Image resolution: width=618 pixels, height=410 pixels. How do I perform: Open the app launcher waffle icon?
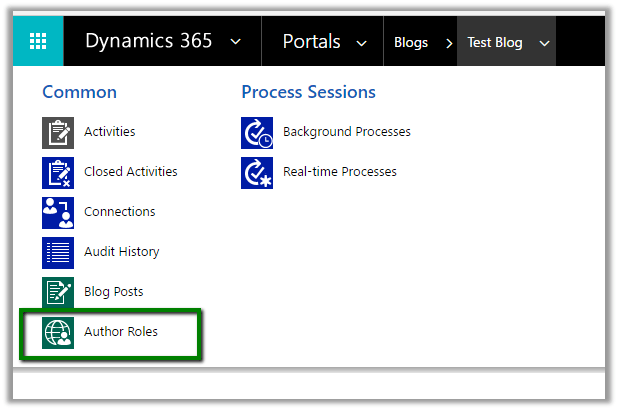[38, 42]
